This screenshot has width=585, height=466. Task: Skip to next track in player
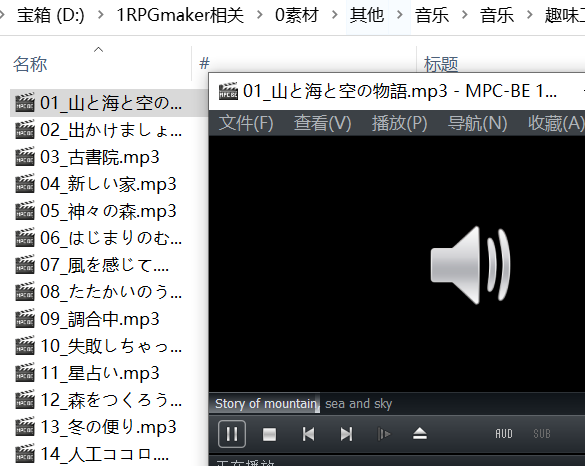(346, 434)
